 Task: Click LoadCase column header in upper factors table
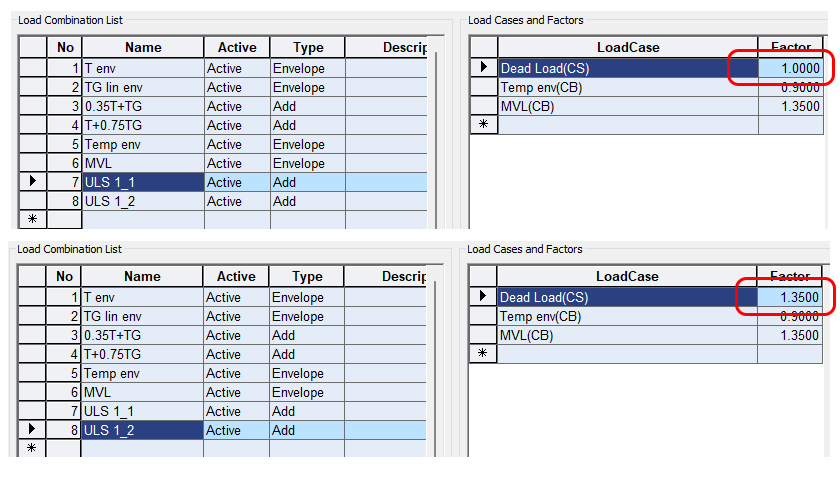[627, 47]
